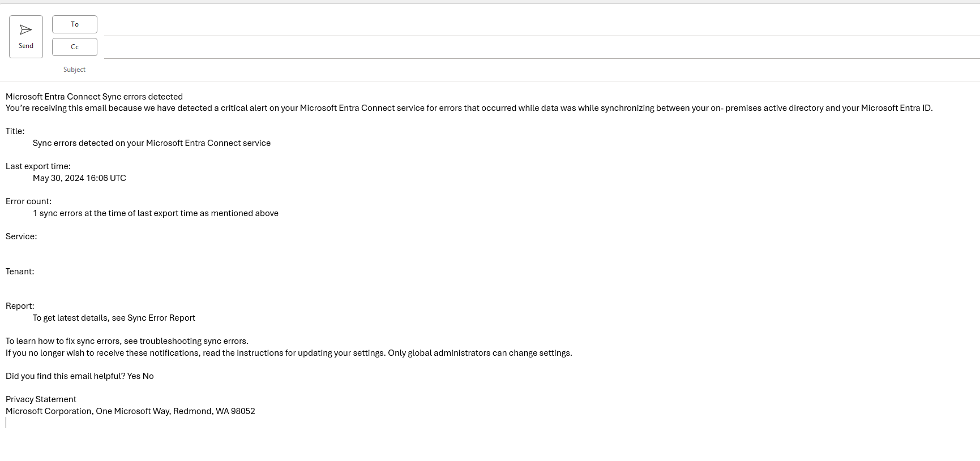
Task: Open the Cc address book dialog
Action: point(74,46)
